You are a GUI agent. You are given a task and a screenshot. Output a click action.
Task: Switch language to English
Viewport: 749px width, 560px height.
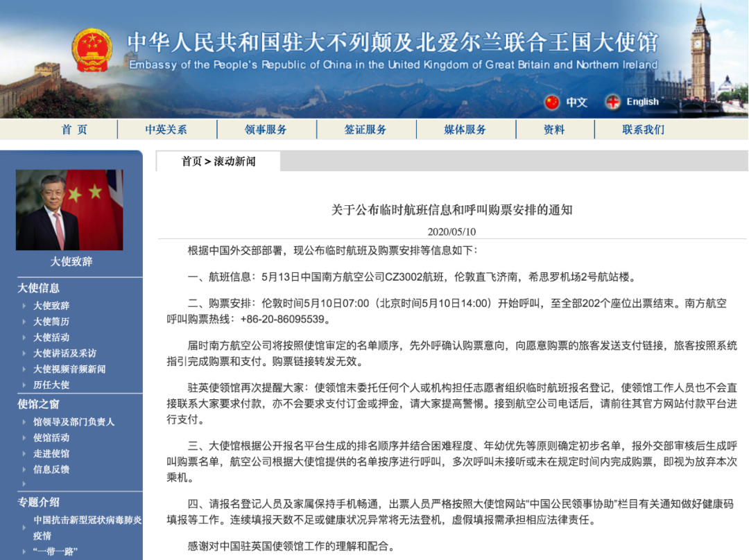tap(642, 102)
